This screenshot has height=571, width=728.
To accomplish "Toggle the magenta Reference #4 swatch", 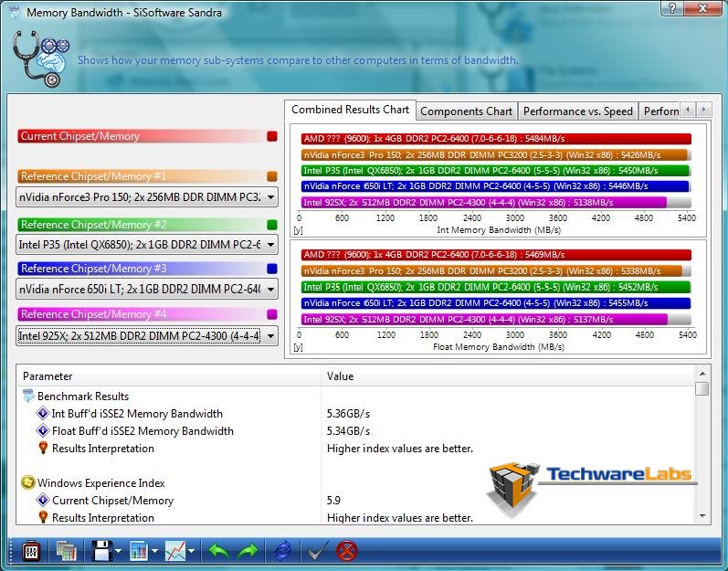I will click(x=272, y=314).
